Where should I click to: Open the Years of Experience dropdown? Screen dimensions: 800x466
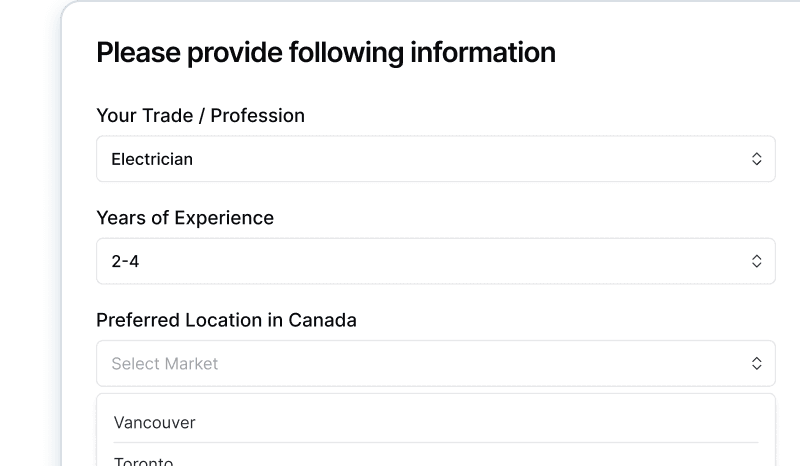pos(435,261)
